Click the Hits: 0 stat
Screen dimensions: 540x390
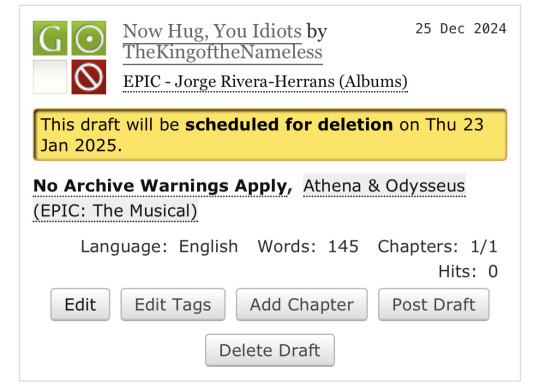click(468, 271)
